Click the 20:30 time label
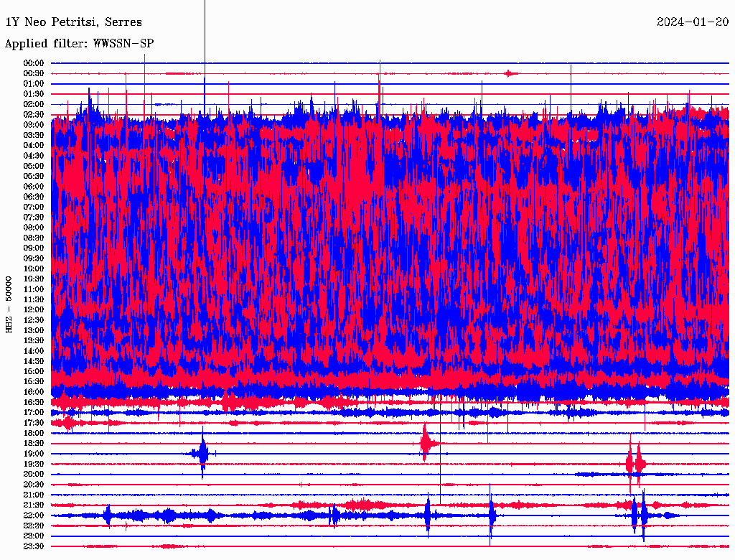 pos(34,485)
